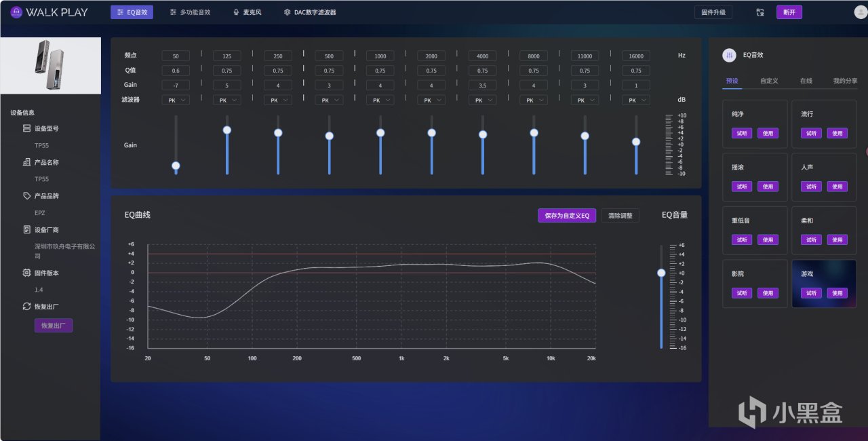This screenshot has width=868, height=441.
Task: Open filter type dropdown for 16000 Hz band
Action: (636, 100)
